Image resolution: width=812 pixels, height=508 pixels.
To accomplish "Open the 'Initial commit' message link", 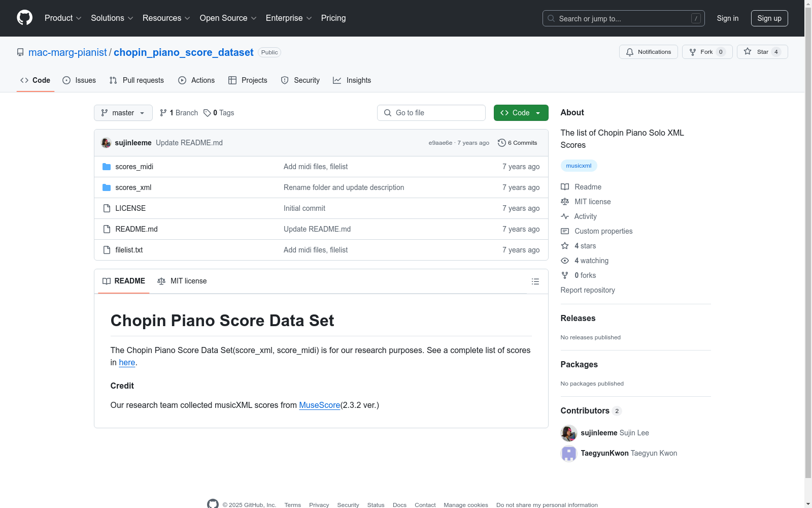I will click(304, 208).
